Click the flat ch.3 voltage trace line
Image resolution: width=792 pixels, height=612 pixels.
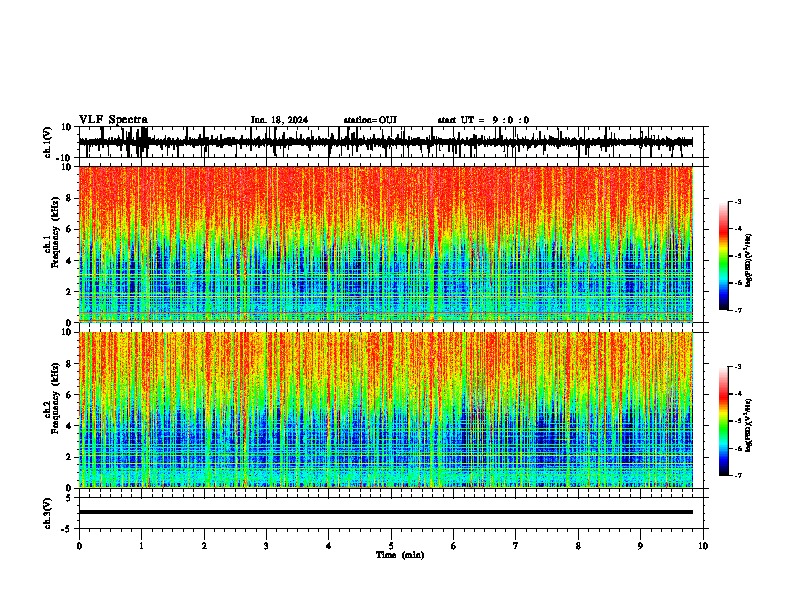point(385,512)
